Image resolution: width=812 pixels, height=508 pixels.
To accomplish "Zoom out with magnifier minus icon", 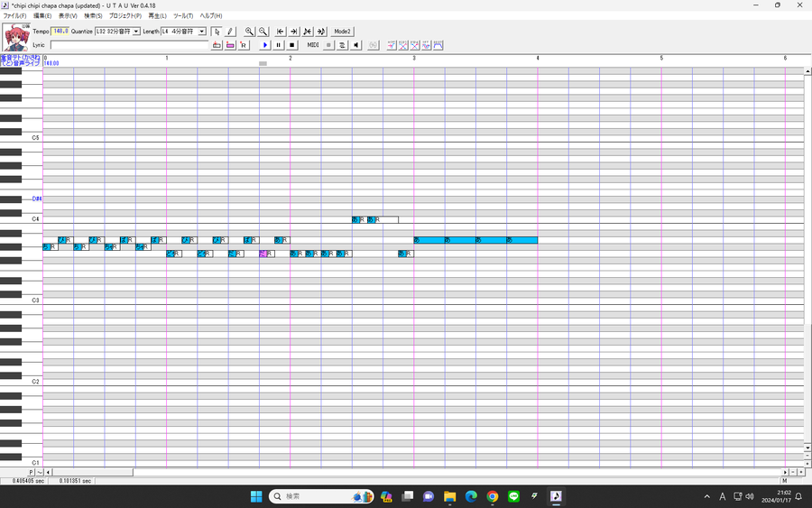I will click(x=263, y=32).
